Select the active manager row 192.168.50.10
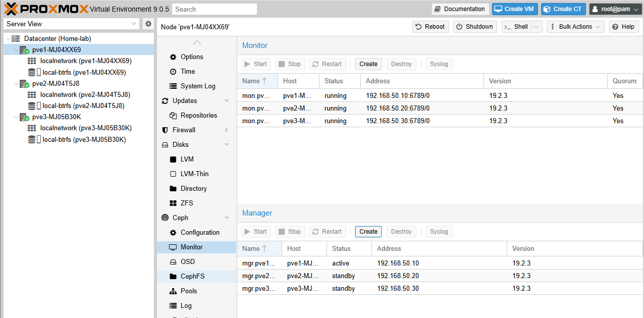Screen dimensions: 644x318 point(440,263)
